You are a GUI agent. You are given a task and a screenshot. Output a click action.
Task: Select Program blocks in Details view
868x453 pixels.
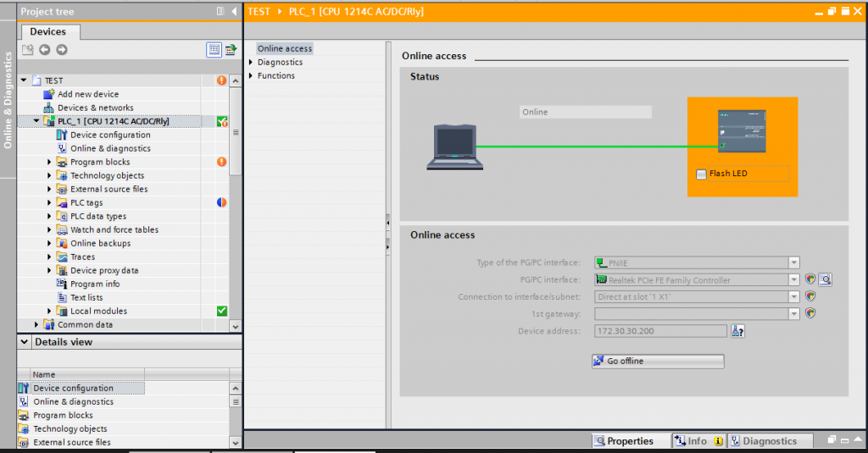point(63,416)
